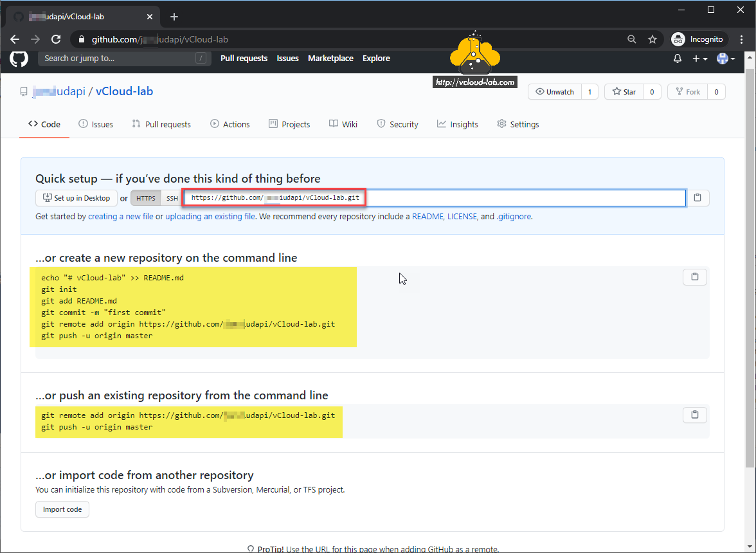Follow the creating a new file link
Viewport: 756px width, 553px height.
point(121,217)
